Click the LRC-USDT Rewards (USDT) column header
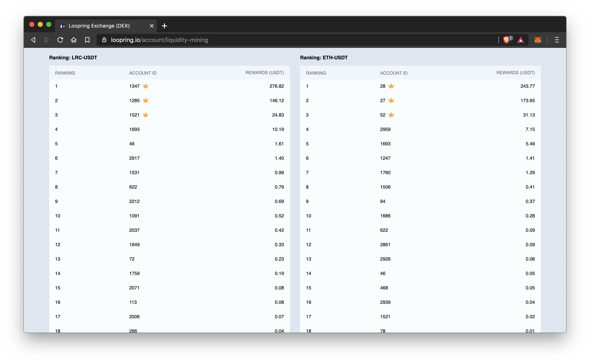Viewport: 590px width, 364px height. point(264,73)
